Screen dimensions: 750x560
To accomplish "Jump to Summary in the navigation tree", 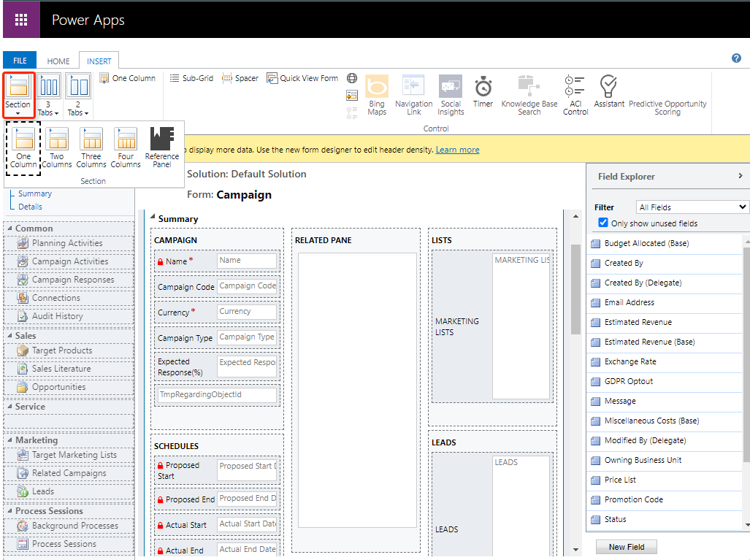I will (x=35, y=193).
